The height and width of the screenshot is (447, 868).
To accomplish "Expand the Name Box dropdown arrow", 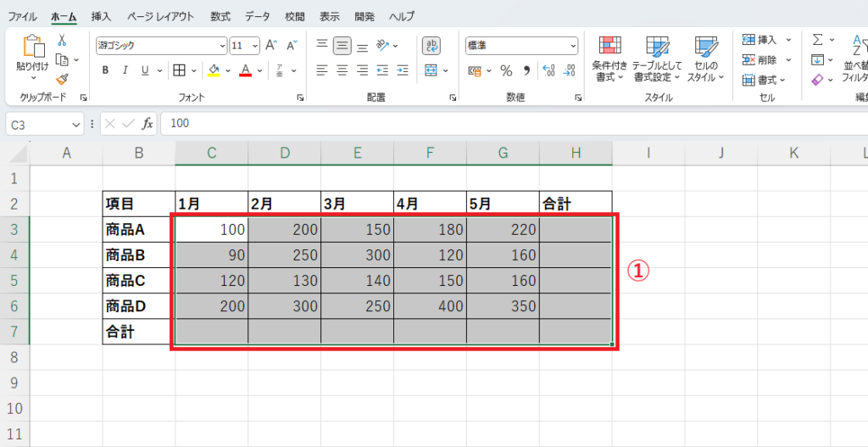I will point(76,125).
